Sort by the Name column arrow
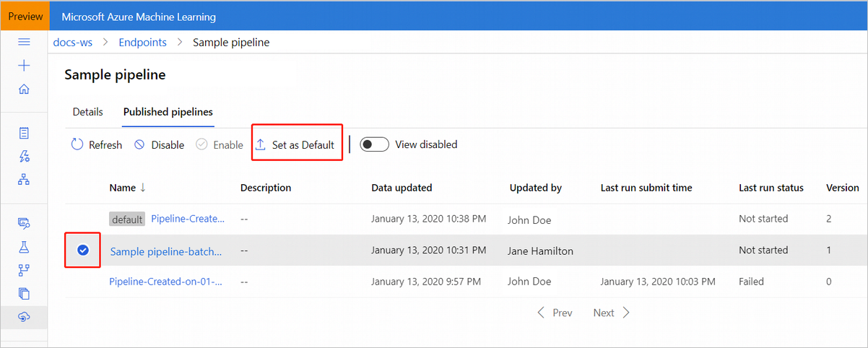 click(x=143, y=188)
